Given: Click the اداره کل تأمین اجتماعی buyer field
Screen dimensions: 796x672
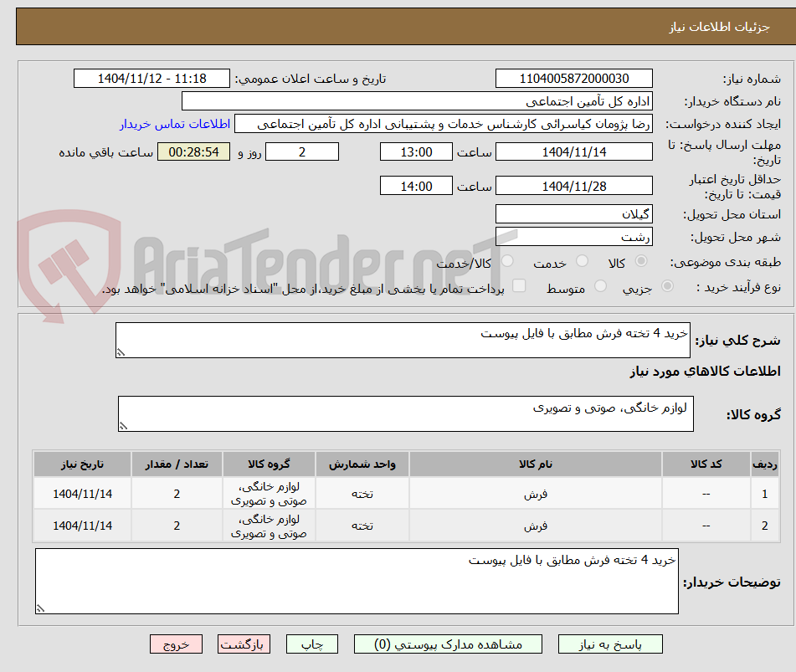Looking at the screenshot, I should tap(417, 101).
